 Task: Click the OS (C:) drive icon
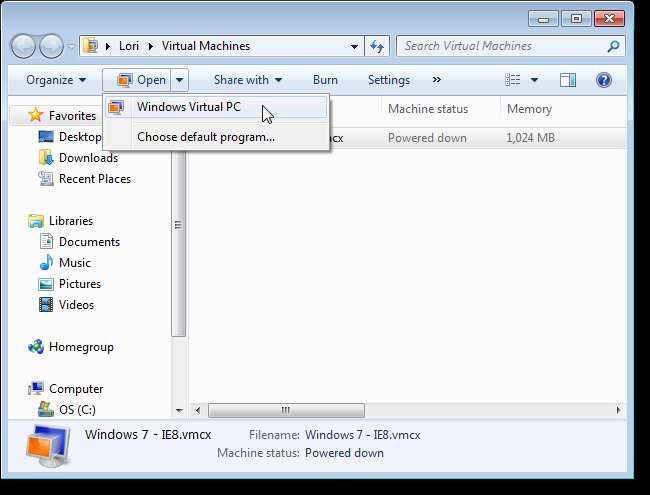click(x=46, y=410)
